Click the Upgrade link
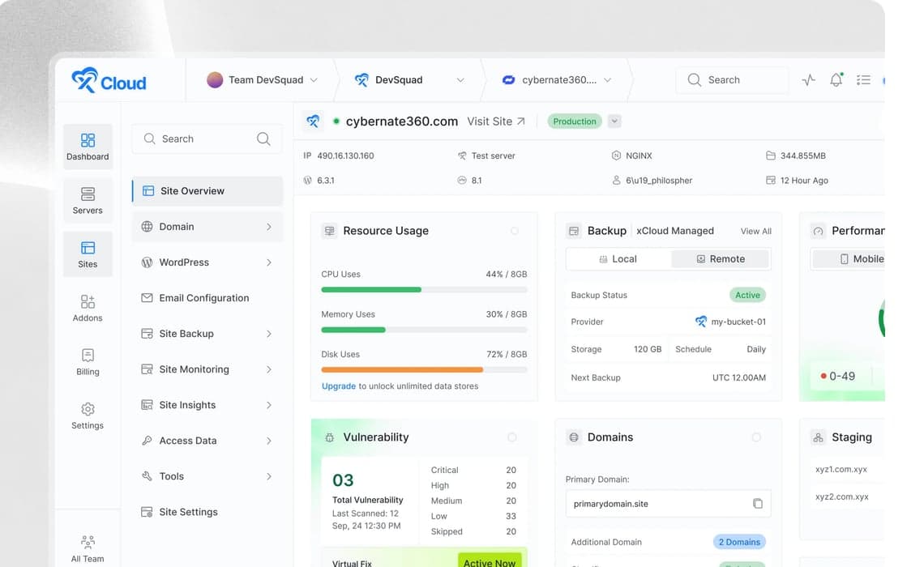This screenshot has height=567, width=924. coord(338,386)
